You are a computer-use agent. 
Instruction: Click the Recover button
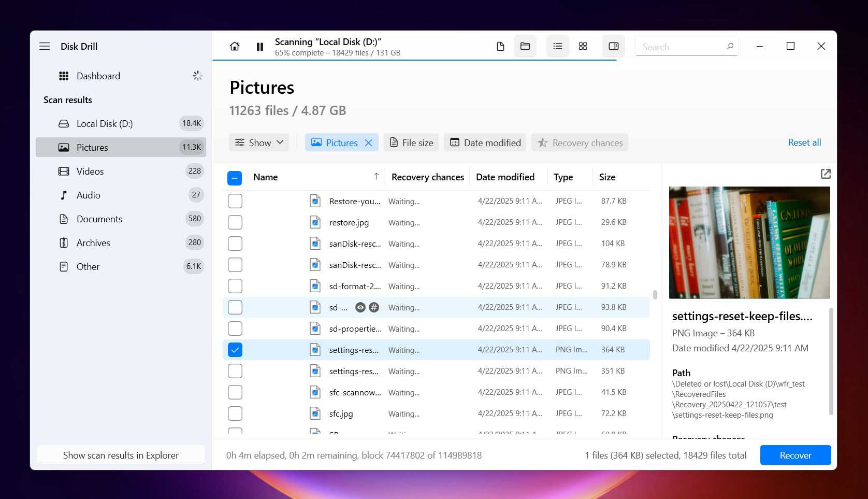click(795, 455)
